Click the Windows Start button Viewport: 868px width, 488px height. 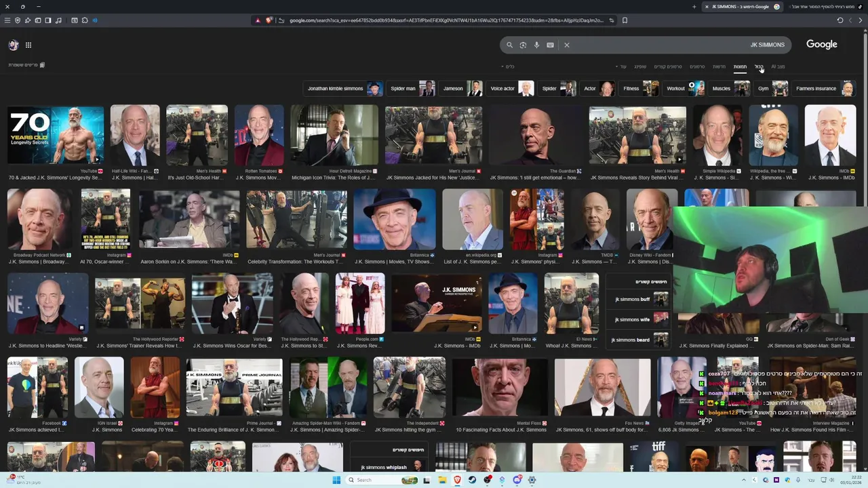coord(336,480)
